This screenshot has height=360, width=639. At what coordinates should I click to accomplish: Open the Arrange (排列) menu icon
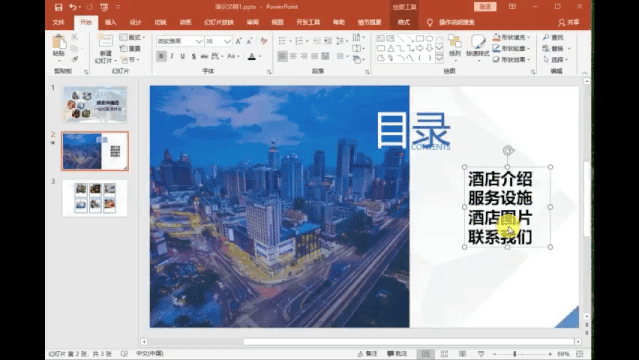pos(455,41)
